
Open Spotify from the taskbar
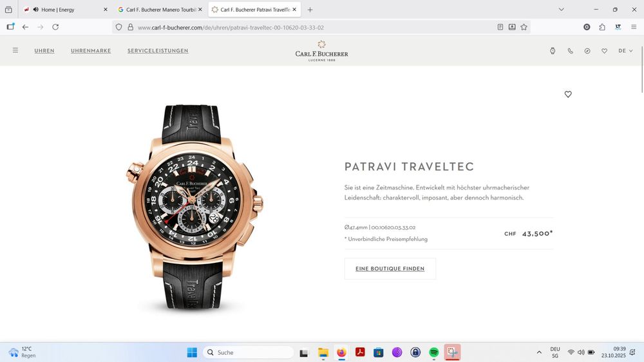click(434, 352)
